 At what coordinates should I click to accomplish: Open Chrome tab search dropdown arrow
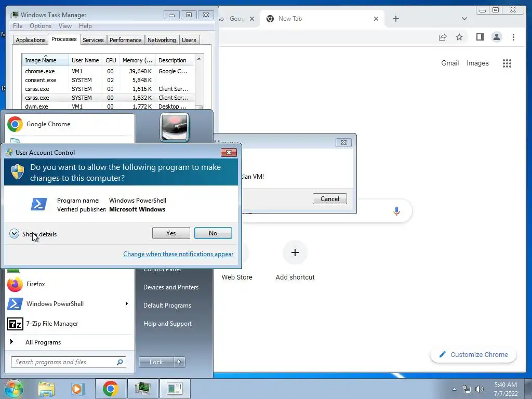point(464,19)
